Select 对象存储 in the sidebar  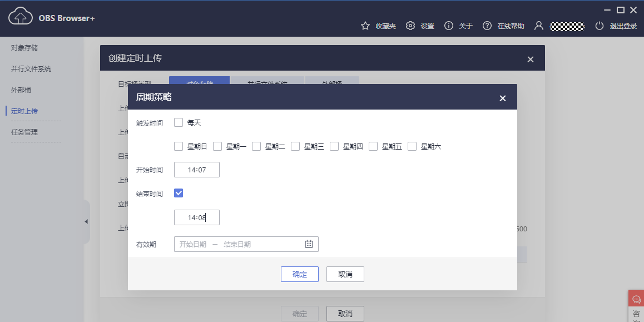(x=24, y=48)
